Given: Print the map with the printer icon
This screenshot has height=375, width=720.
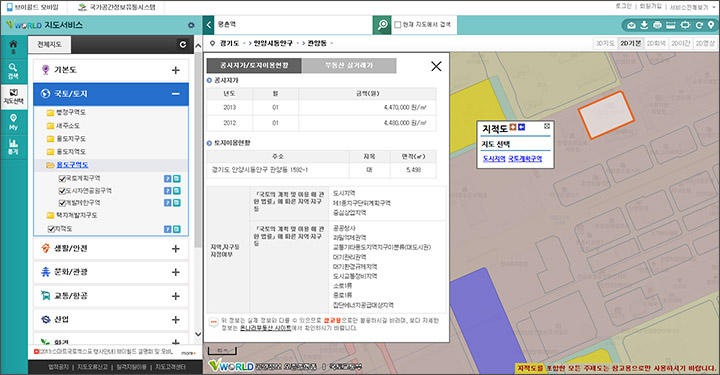Looking at the screenshot, I should [x=658, y=25].
